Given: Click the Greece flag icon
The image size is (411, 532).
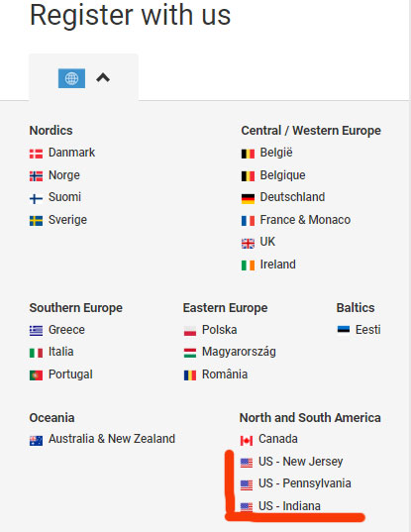Looking at the screenshot, I should coord(36,331).
